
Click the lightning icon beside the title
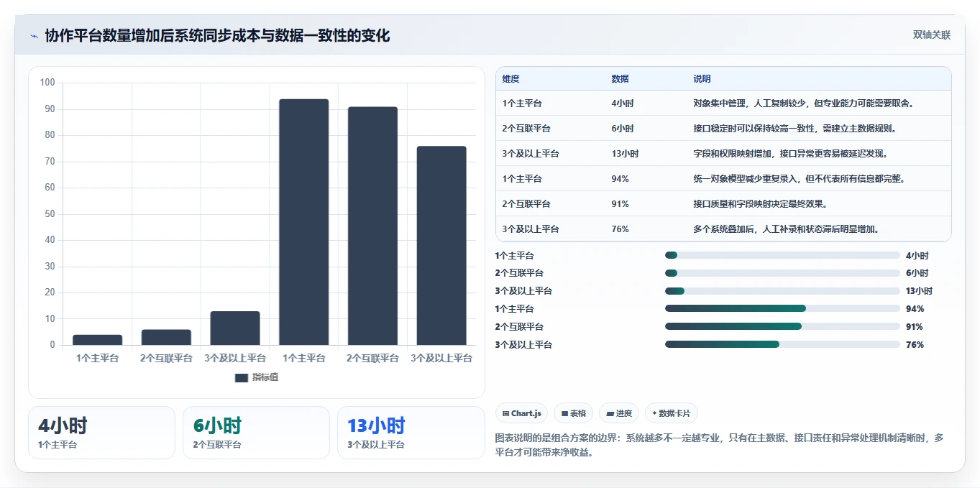tap(34, 35)
